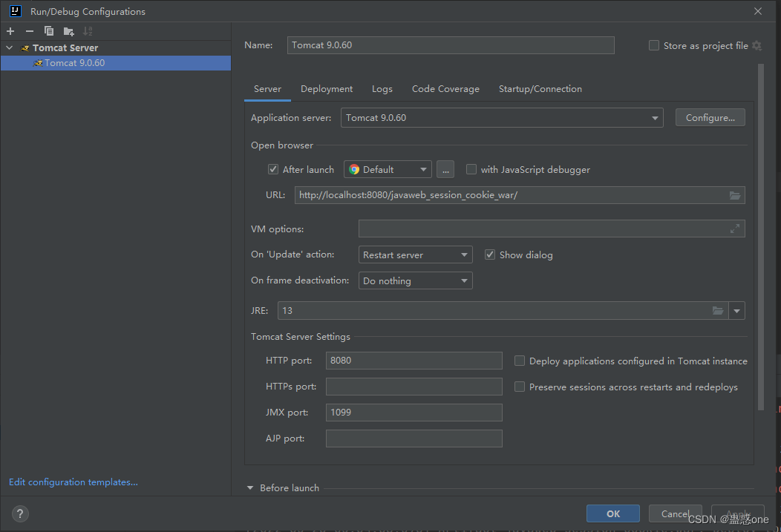The image size is (781, 532).
Task: Toggle the After launch checkbox
Action: click(x=273, y=170)
